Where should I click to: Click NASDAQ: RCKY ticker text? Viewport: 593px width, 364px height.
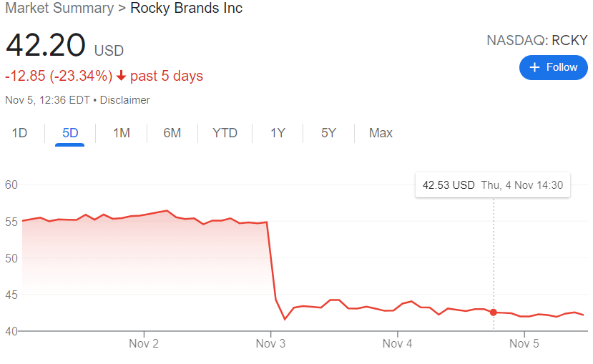(536, 40)
